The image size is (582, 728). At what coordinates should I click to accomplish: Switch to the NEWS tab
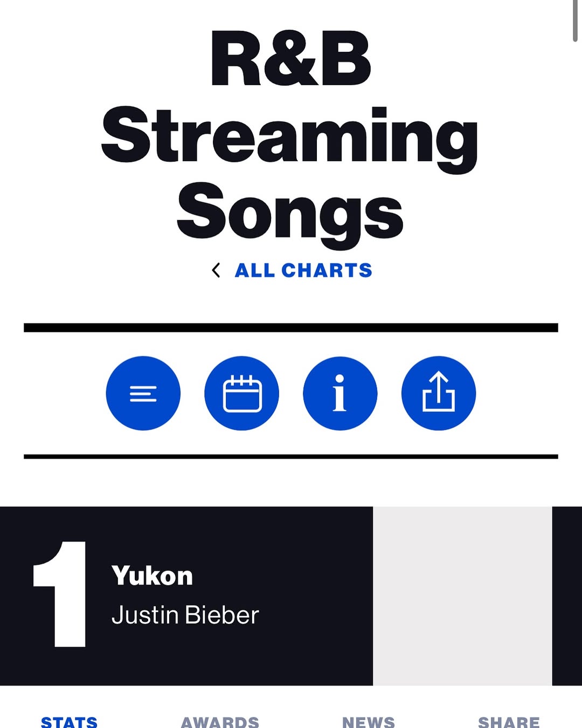click(369, 722)
